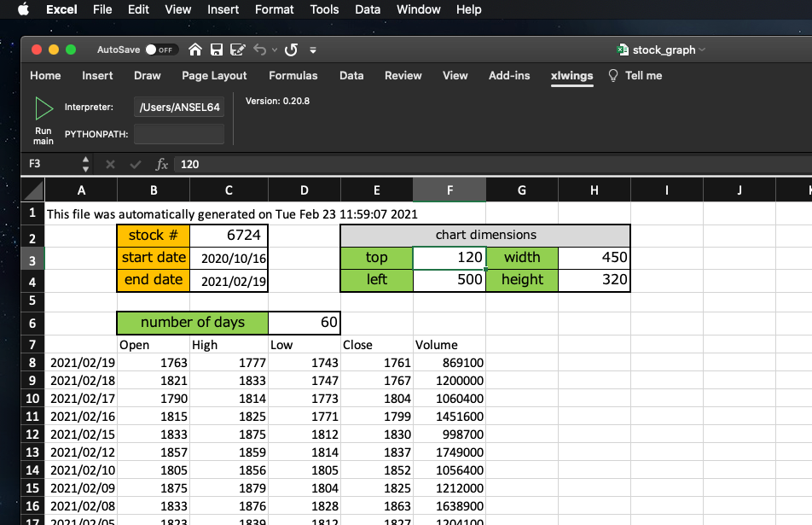Click the Apple menu icon

coord(23,9)
